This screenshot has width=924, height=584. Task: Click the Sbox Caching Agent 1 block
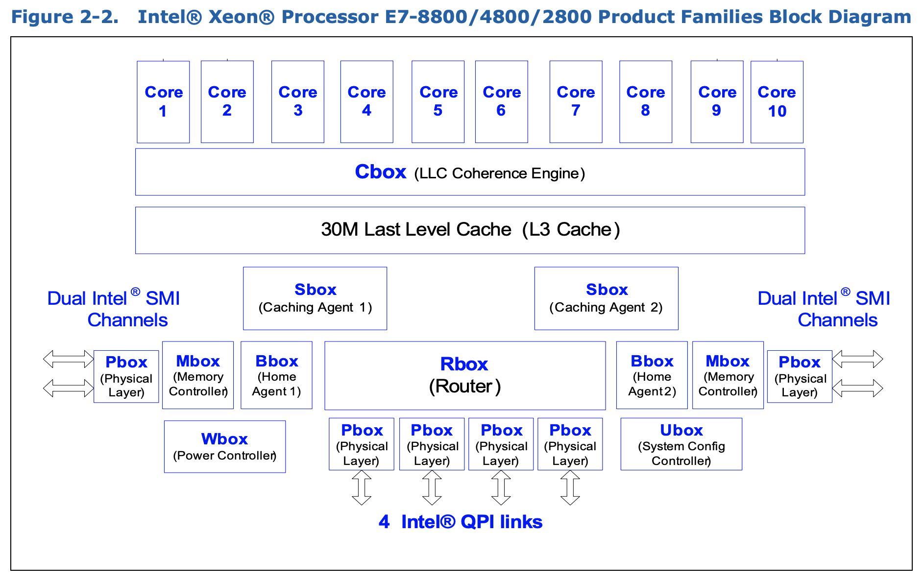pyautogui.click(x=315, y=298)
